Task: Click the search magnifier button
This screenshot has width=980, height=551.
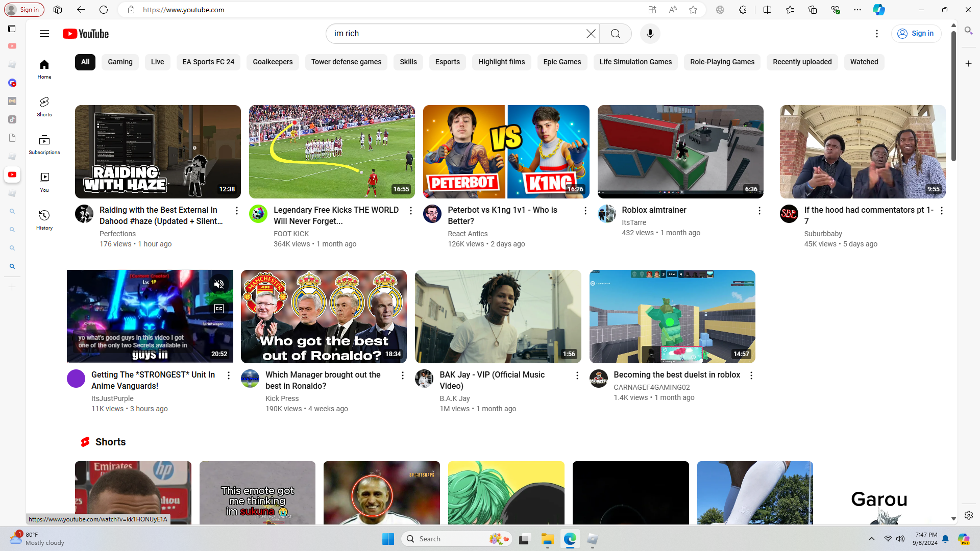Action: [615, 34]
